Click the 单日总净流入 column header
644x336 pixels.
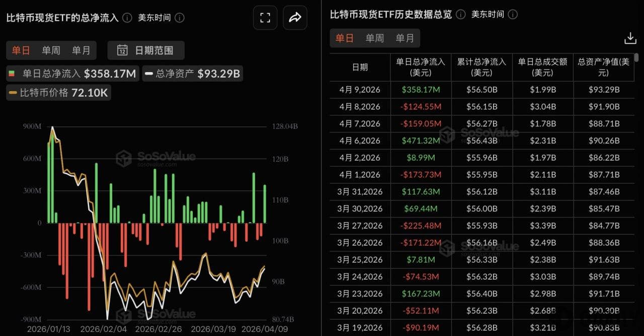tap(421, 67)
